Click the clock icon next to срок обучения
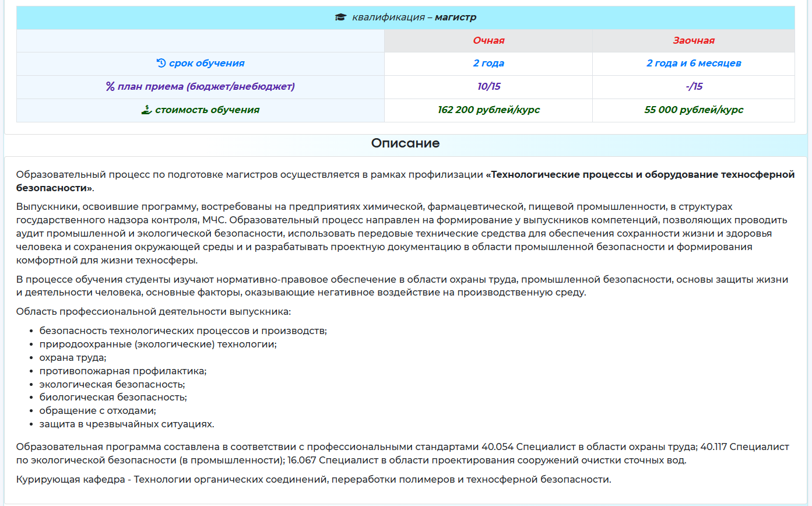812x506 pixels. pyautogui.click(x=161, y=64)
